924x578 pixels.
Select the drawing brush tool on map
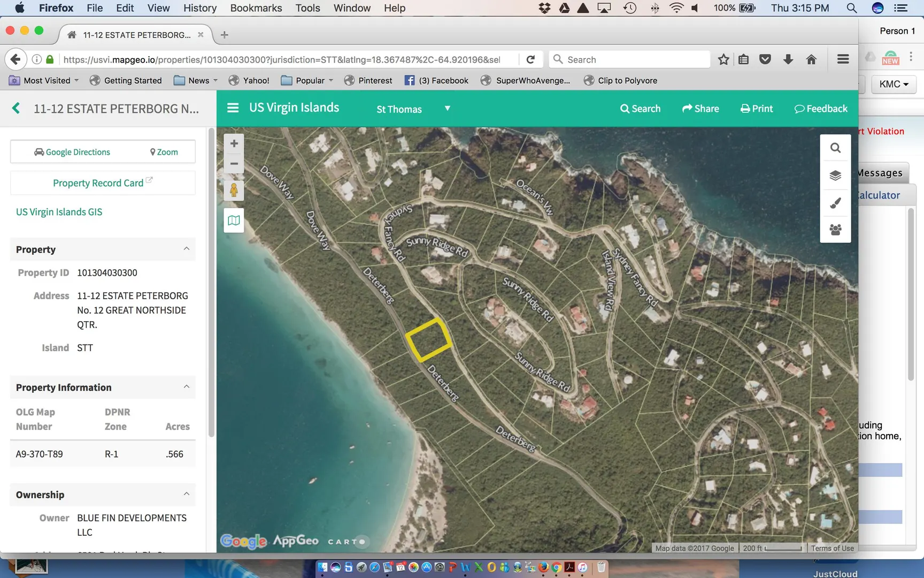pos(835,203)
